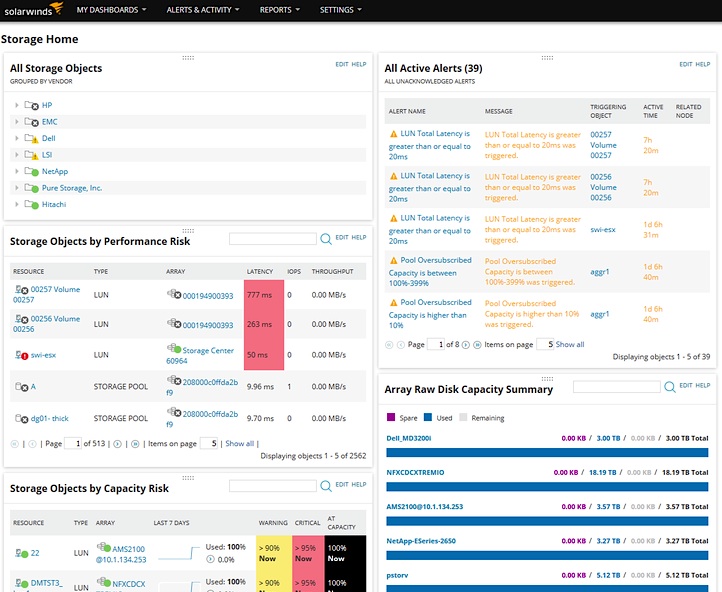Click search magnifier in Array Raw Disk Capacity Summary
Image resolution: width=722 pixels, height=592 pixels.
point(669,386)
